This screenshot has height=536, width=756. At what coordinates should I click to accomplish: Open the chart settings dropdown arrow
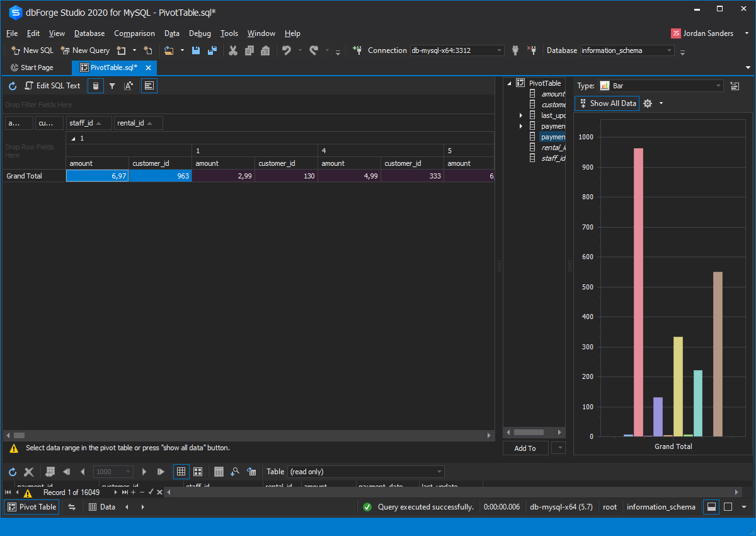click(661, 103)
